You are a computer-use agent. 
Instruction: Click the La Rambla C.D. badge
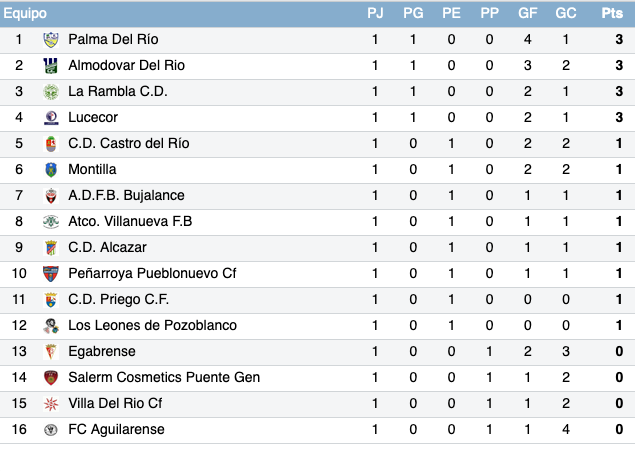(51, 92)
